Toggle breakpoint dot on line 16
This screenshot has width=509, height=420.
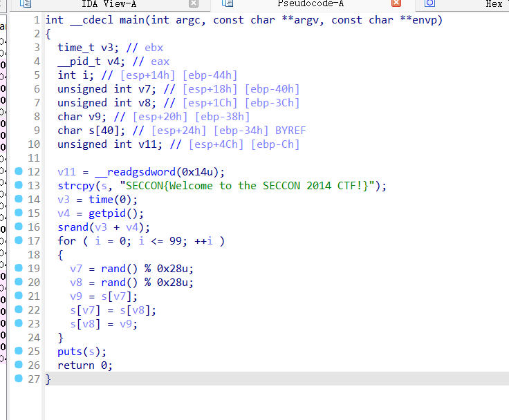19,226
